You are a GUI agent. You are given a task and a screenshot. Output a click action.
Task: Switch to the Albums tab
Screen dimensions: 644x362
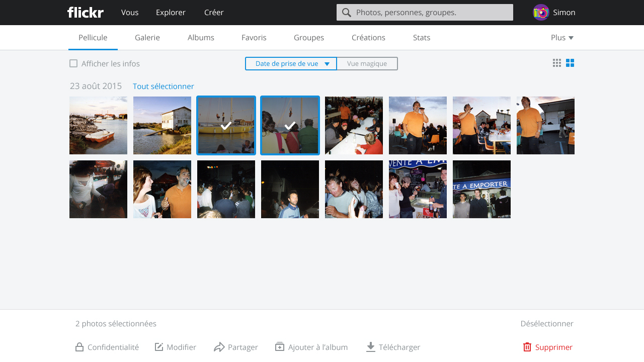click(201, 38)
